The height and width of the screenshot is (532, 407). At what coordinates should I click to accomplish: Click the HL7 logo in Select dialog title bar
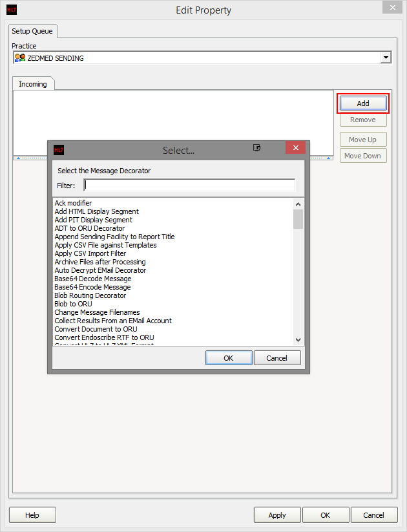coord(59,150)
